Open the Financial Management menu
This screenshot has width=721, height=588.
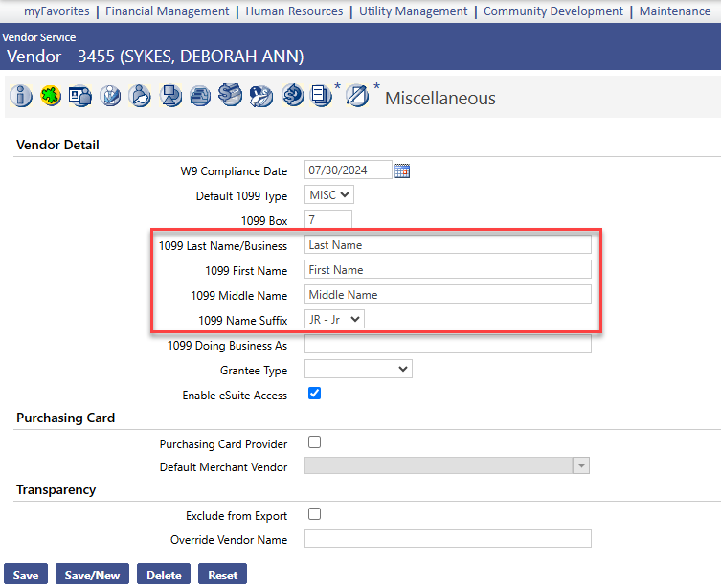[x=167, y=11]
